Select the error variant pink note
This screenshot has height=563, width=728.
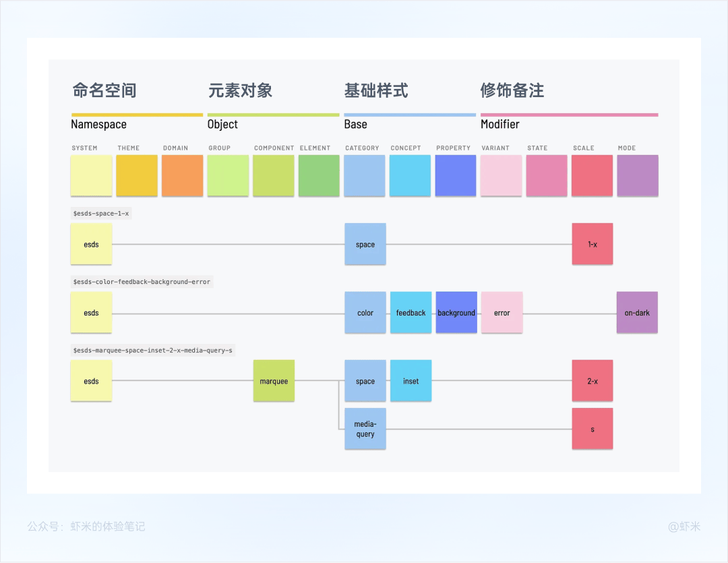502,312
